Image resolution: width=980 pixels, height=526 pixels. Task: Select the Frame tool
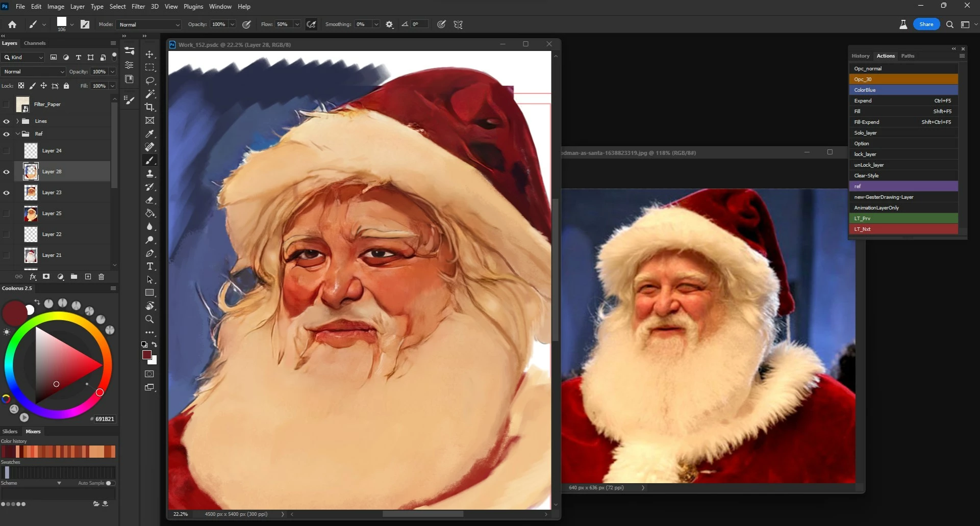pos(149,121)
